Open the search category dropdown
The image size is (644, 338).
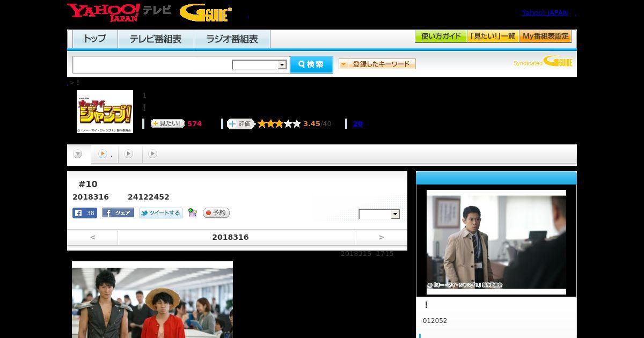(259, 65)
